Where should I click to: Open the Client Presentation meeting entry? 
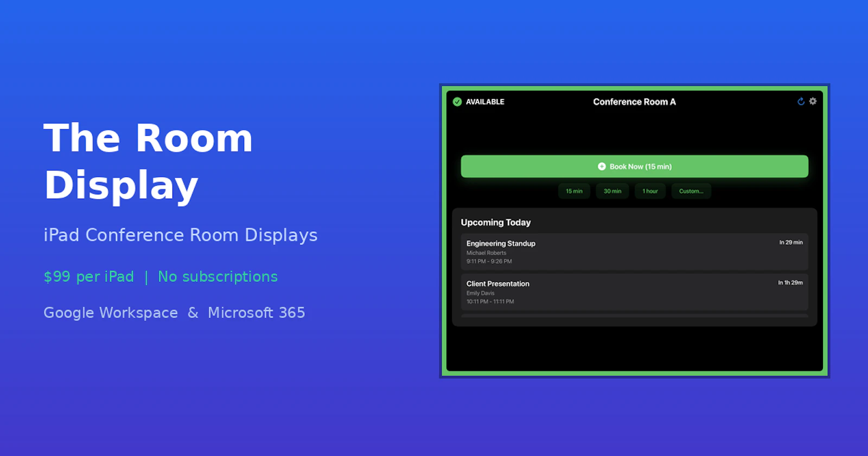point(634,292)
